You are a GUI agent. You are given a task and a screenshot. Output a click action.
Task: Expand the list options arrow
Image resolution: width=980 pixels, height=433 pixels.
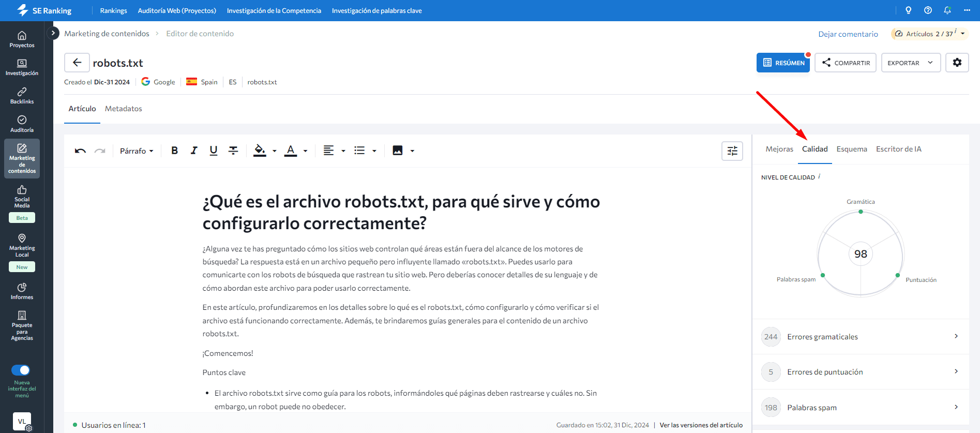[x=374, y=151]
